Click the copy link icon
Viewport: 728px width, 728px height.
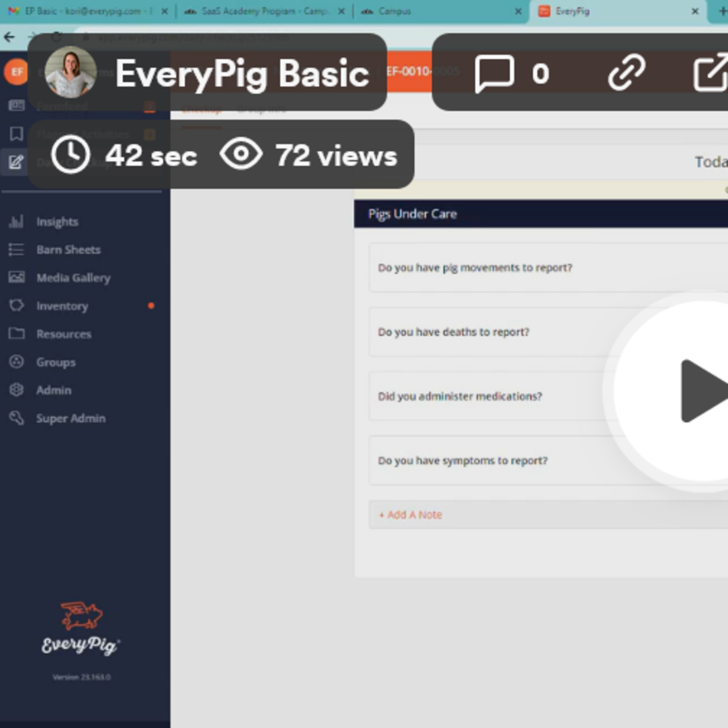pyautogui.click(x=626, y=72)
